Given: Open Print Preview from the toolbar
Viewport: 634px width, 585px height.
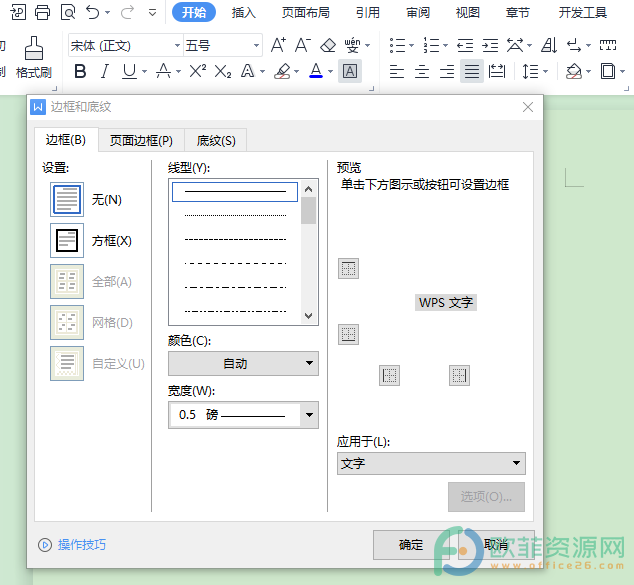Looking at the screenshot, I should pos(68,12).
